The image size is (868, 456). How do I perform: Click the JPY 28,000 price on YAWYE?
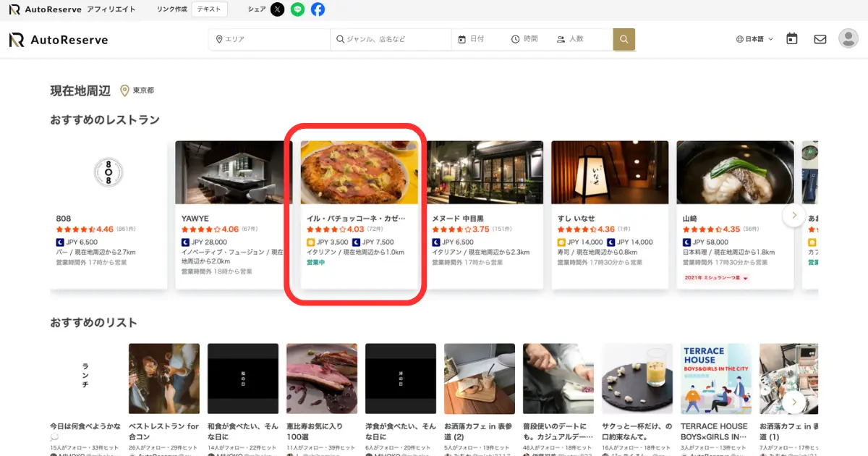click(208, 242)
